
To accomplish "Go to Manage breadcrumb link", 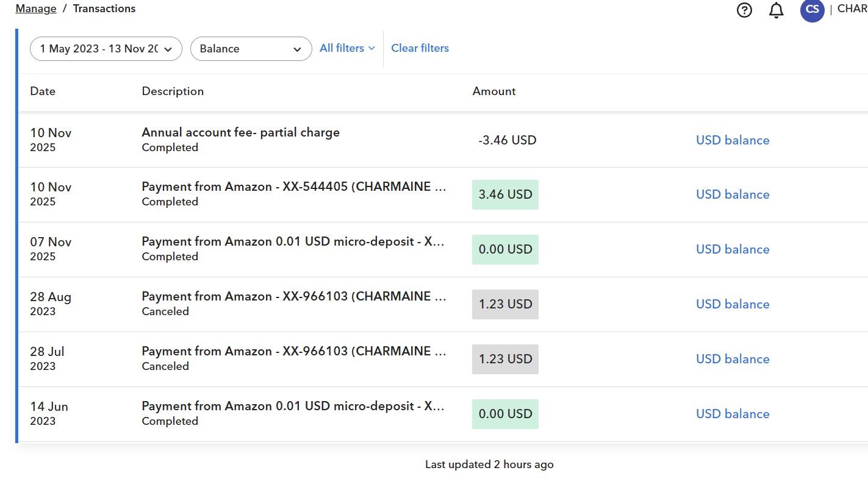I will click(x=36, y=9).
